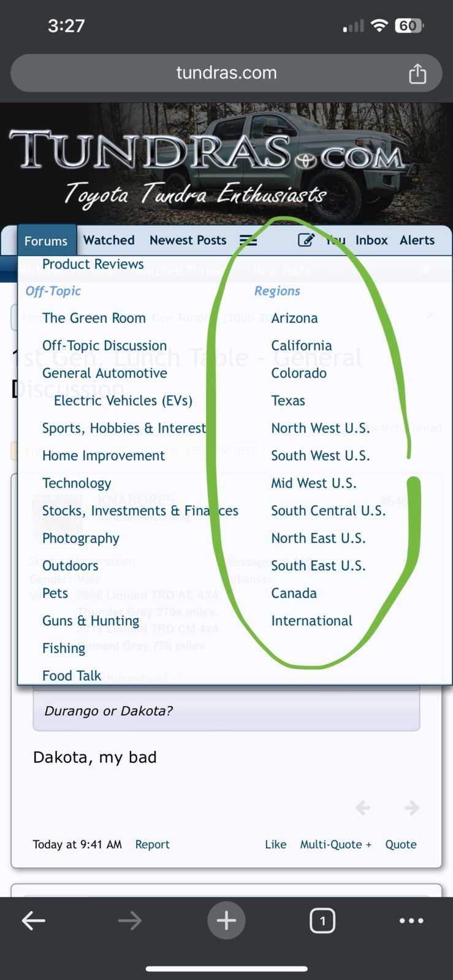Screen dimensions: 453x980
Task: Open the Watched tab
Action: [109, 240]
